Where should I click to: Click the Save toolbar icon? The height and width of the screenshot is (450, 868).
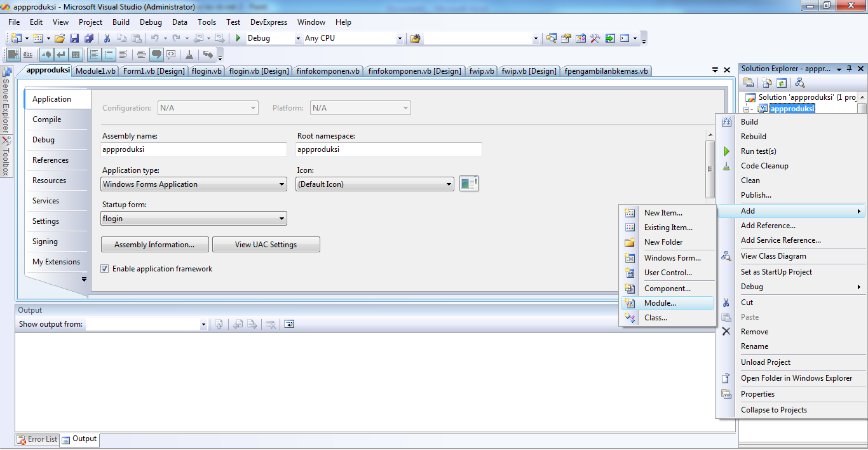[74, 38]
